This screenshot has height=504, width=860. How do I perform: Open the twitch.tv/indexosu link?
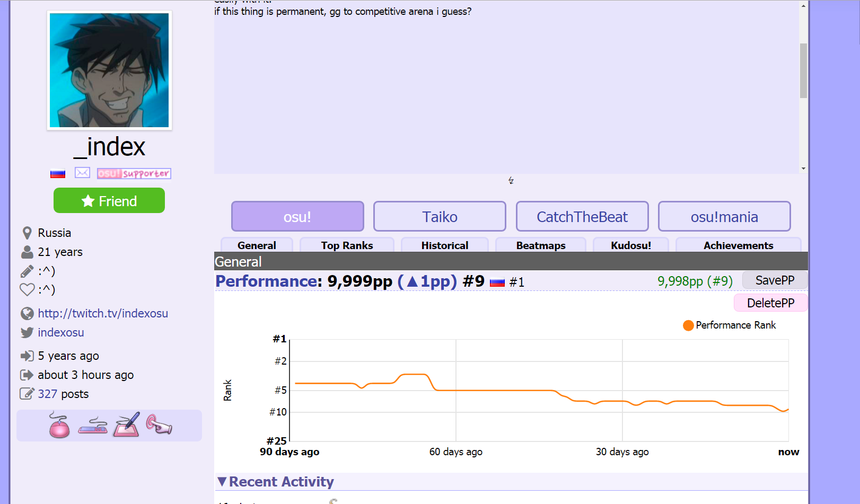103,314
